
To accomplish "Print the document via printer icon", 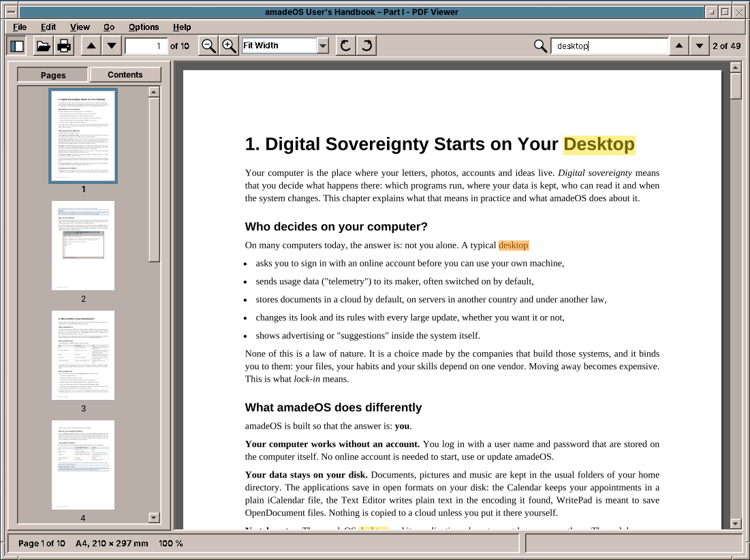I will [63, 46].
